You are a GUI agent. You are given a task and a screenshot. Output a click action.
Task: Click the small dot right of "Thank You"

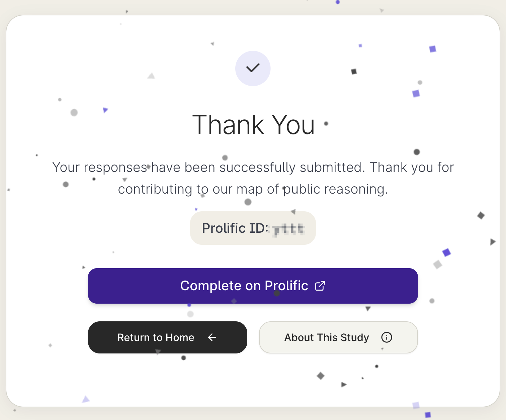326,124
